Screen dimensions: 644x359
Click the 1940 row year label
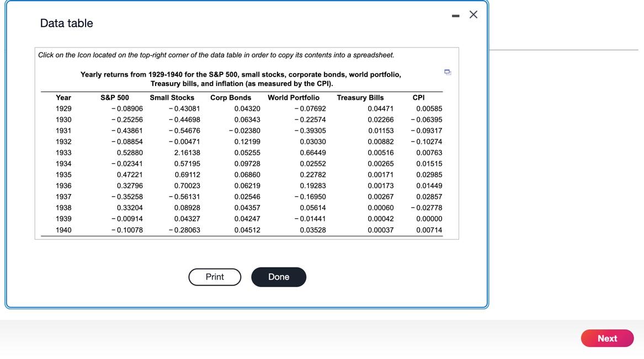click(x=63, y=229)
